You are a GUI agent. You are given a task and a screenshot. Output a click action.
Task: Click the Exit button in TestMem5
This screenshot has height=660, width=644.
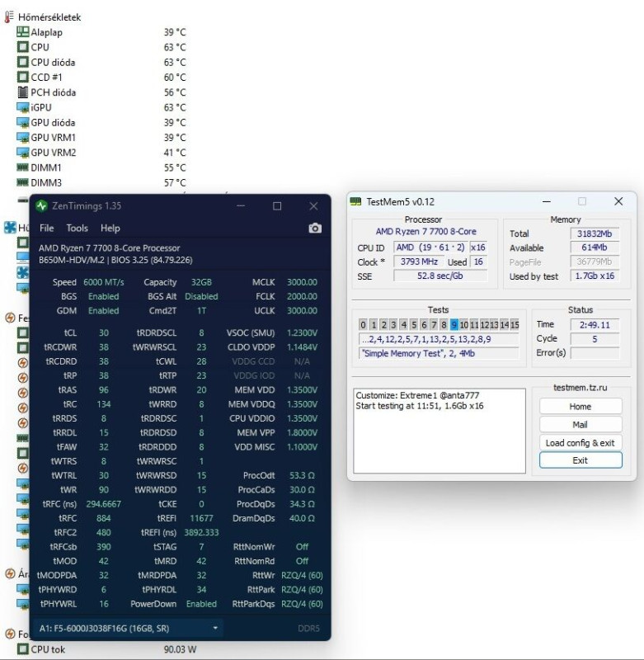click(581, 460)
